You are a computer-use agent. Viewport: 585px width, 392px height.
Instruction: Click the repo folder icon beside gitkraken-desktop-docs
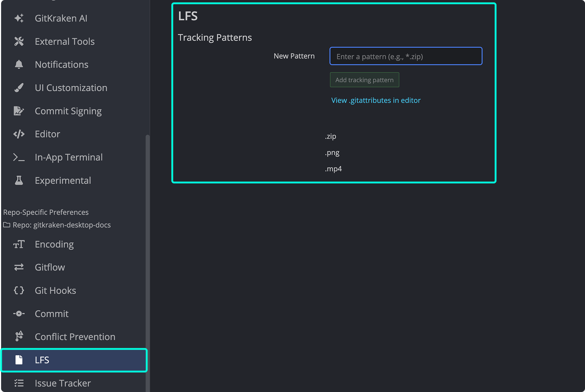click(x=6, y=225)
